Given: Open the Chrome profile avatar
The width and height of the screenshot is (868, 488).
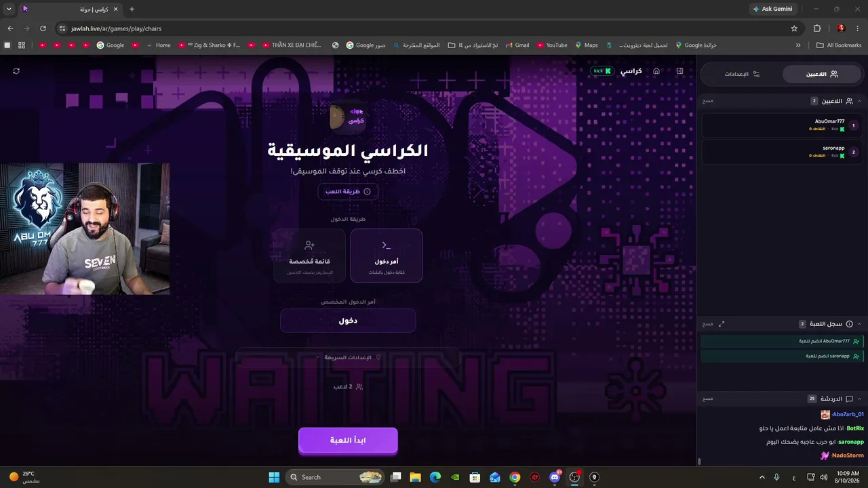Looking at the screenshot, I should (x=841, y=28).
